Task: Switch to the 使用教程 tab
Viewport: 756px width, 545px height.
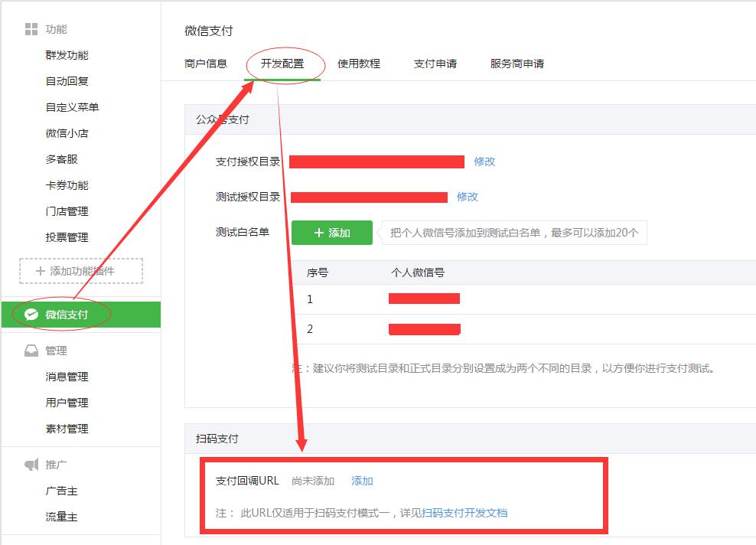Action: point(359,64)
